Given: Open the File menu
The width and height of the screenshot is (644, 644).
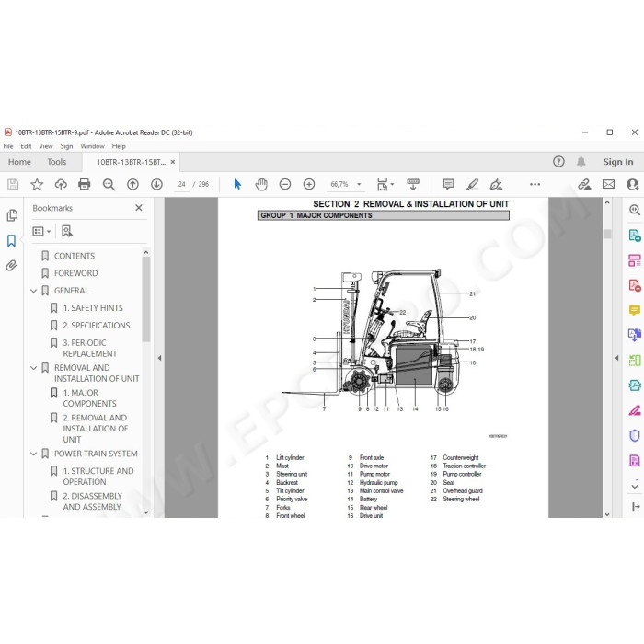Looking at the screenshot, I should 7,146.
